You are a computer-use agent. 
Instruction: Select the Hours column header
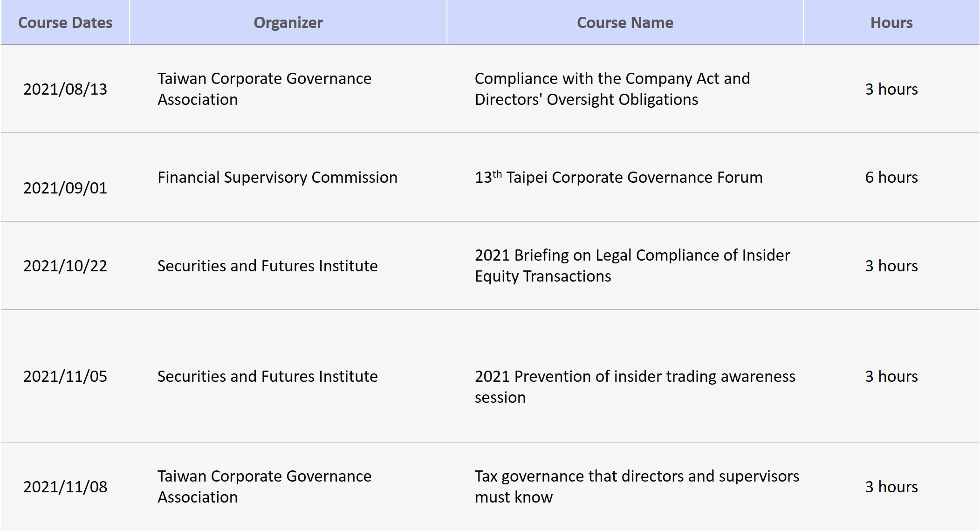pyautogui.click(x=891, y=22)
